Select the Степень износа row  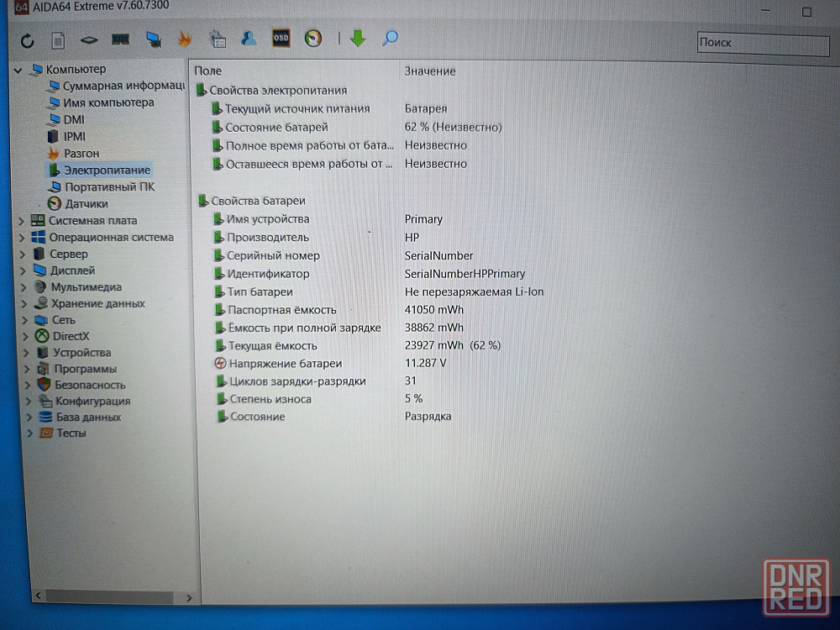tap(320, 398)
